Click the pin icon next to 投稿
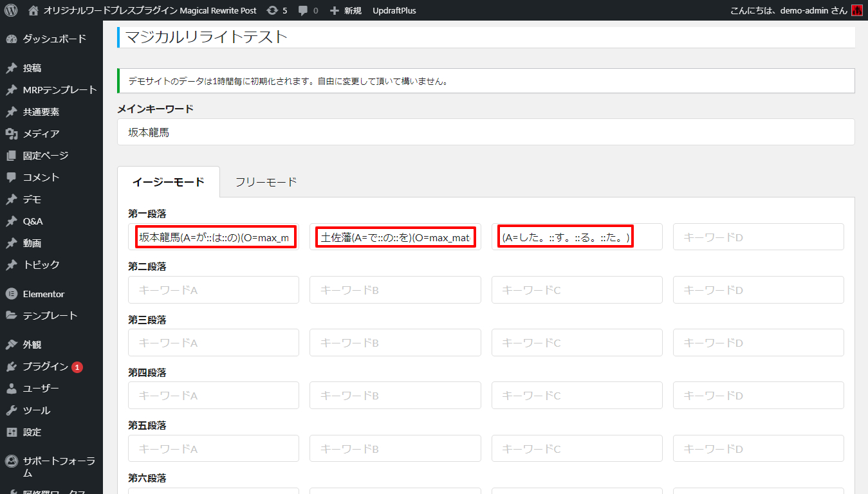This screenshot has width=868, height=494. 11,68
